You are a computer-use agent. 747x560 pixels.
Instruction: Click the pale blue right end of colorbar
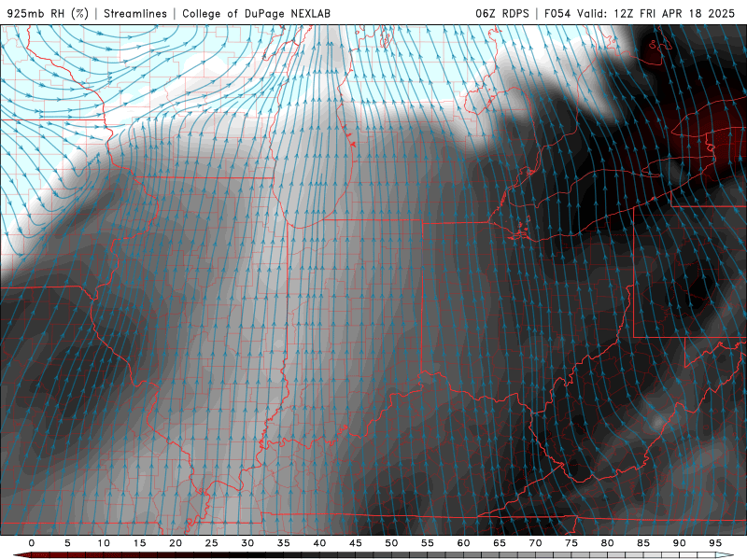point(726,555)
